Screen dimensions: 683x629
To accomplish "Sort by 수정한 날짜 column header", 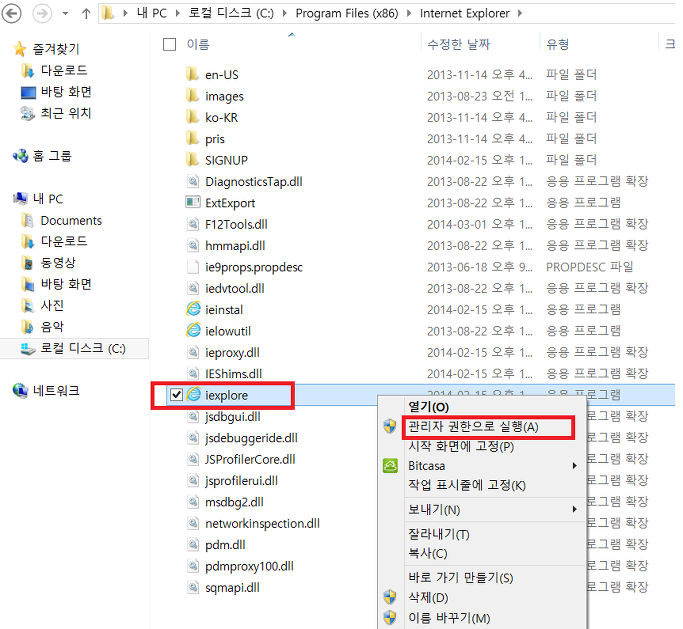I will point(459,44).
